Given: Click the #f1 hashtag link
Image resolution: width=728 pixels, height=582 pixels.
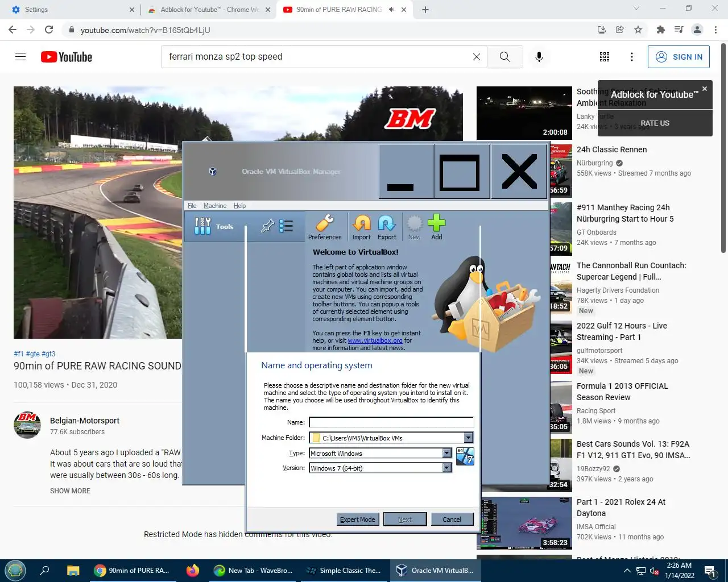Looking at the screenshot, I should [x=19, y=354].
